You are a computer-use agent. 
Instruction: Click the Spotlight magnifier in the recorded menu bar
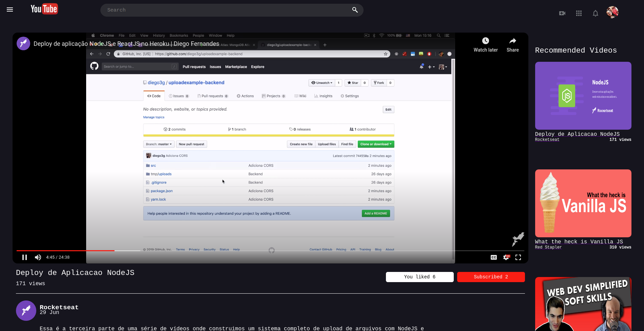click(438, 35)
